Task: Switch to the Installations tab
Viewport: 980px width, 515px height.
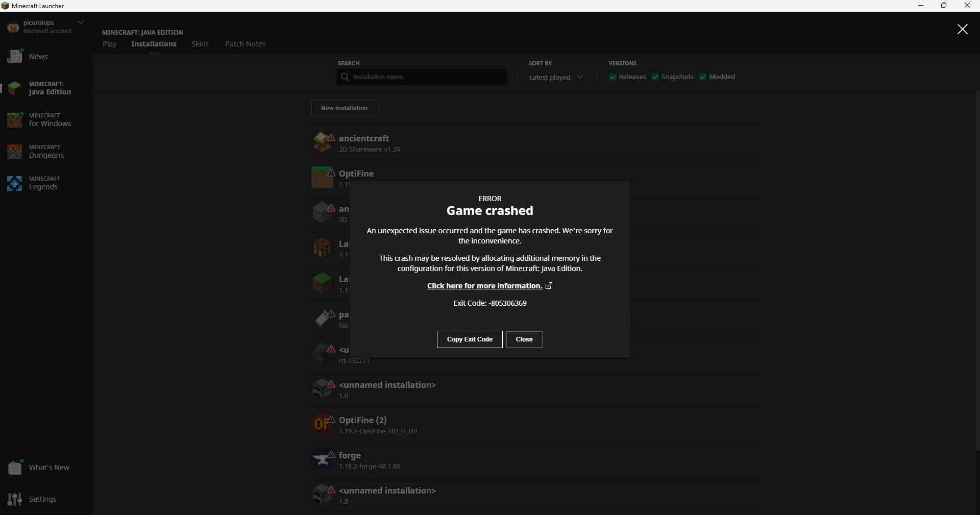Action: coord(154,44)
